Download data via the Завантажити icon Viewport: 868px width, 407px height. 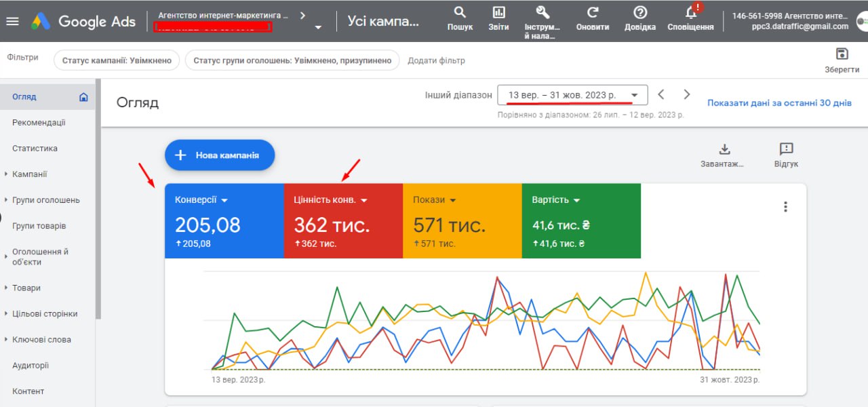[x=724, y=149]
